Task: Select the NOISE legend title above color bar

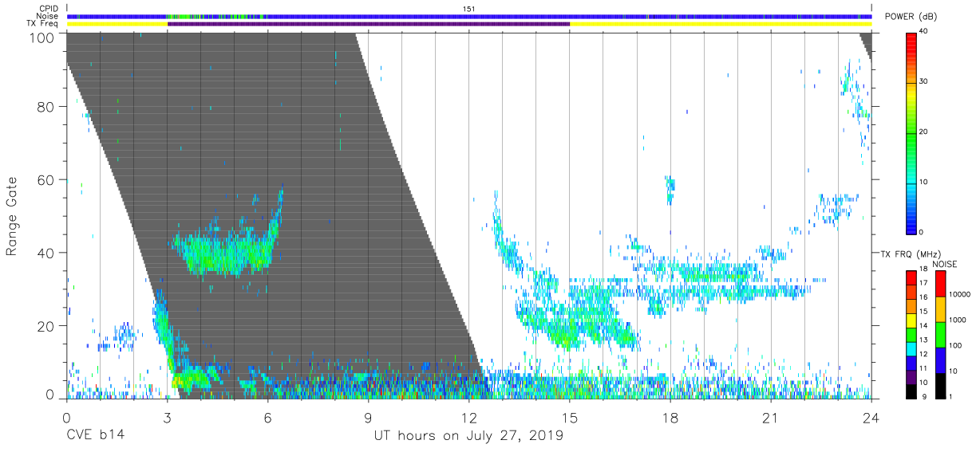Action: pos(945,264)
